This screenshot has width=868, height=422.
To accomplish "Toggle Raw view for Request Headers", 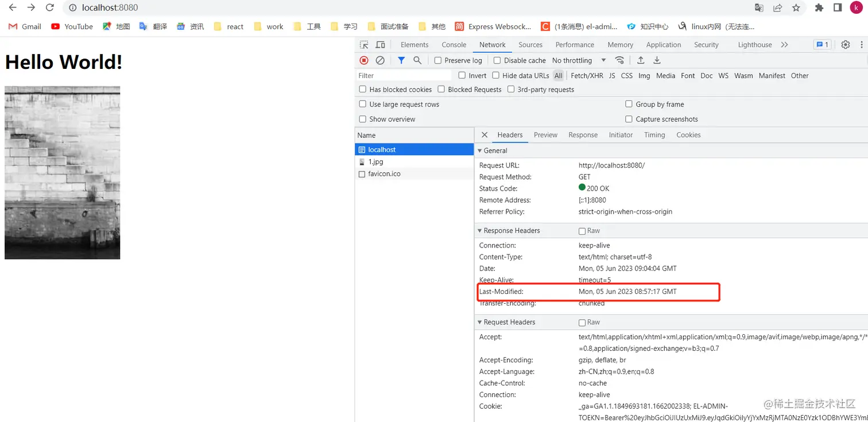I will coord(582,323).
